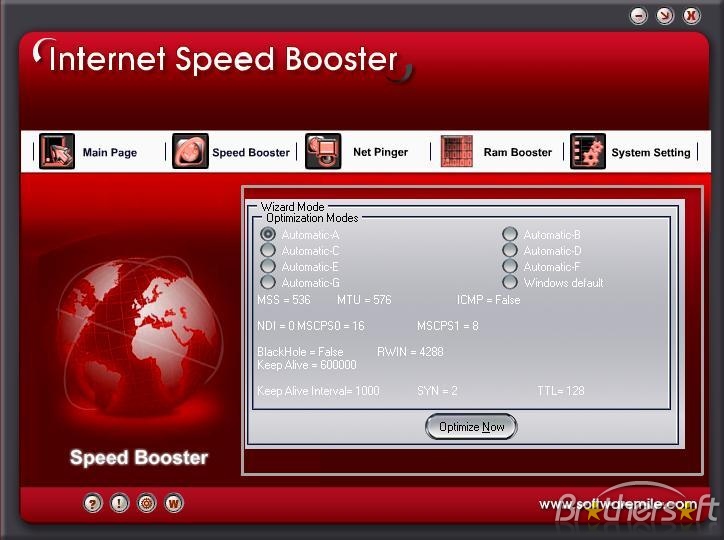Click the MTU = 576 value text
The image size is (724, 540).
[x=364, y=300]
